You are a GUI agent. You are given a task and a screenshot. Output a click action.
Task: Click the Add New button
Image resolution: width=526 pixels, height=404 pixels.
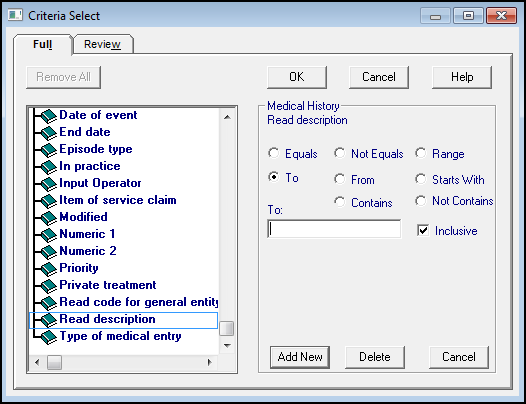[x=300, y=357]
